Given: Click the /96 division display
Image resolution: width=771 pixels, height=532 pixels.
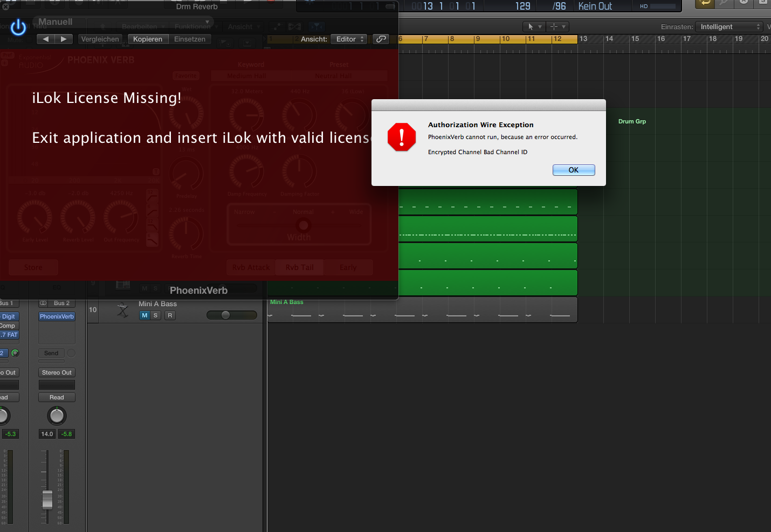Looking at the screenshot, I should coord(559,6).
